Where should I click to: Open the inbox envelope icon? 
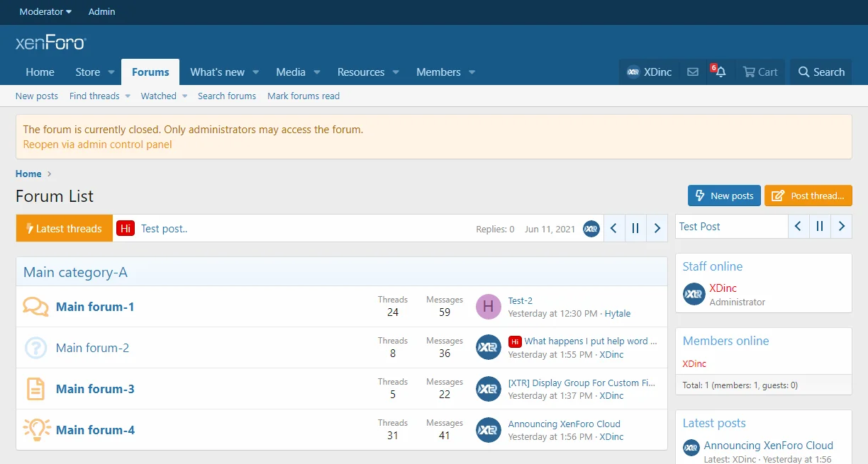[693, 72]
